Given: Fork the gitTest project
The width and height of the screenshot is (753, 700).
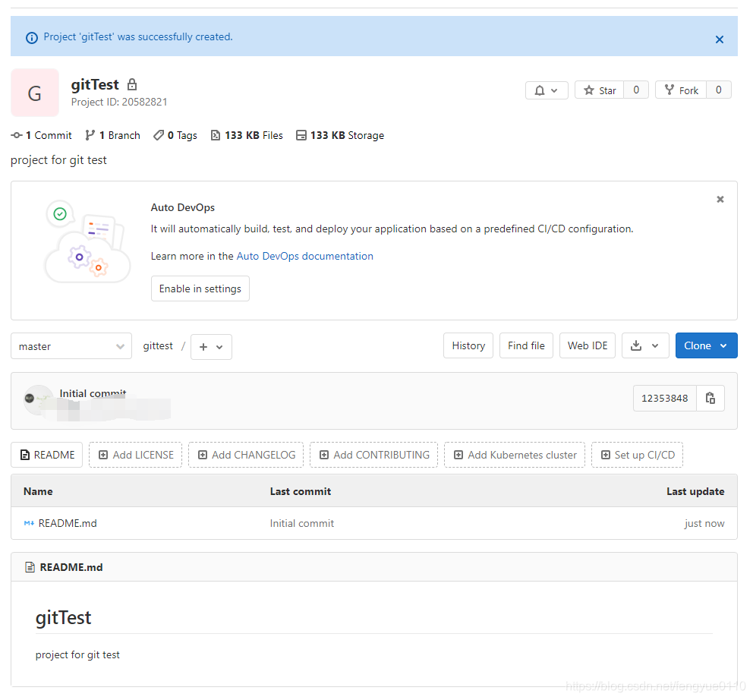Looking at the screenshot, I should [681, 89].
